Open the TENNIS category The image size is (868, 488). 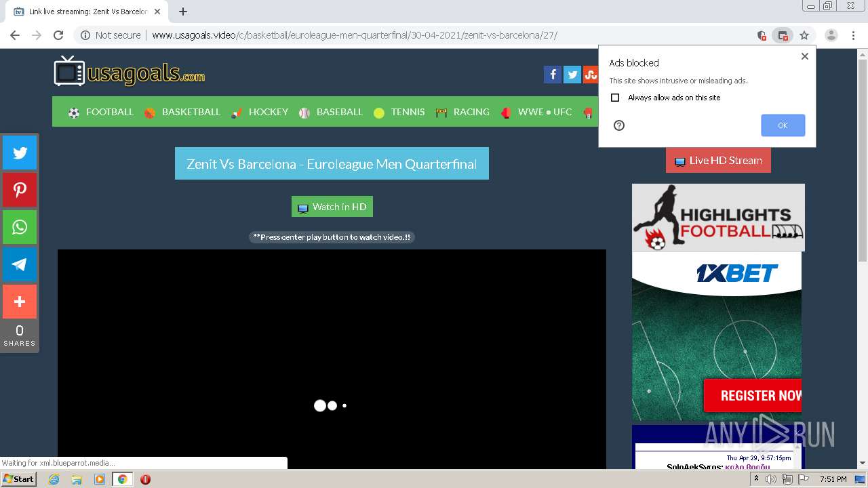(399, 112)
